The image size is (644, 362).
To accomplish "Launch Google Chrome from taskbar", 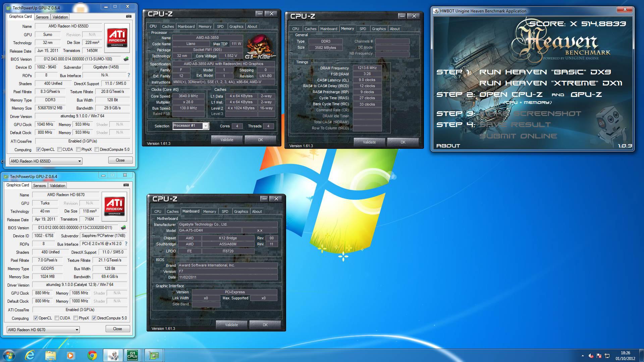I will (x=92, y=355).
